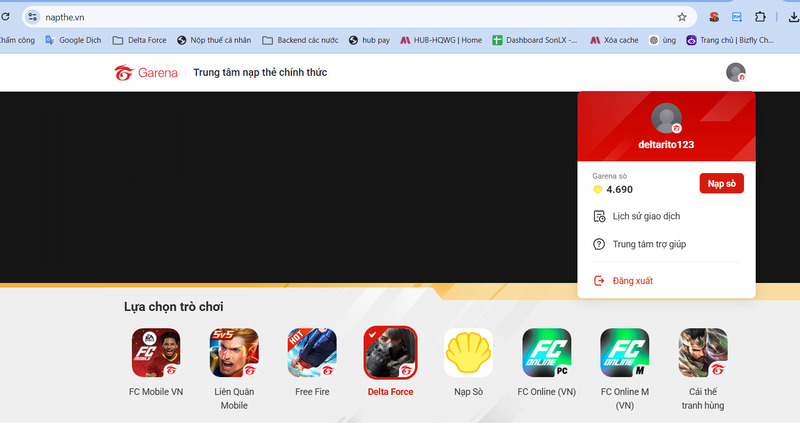
Task: Click the Free Fire label
Action: click(312, 392)
